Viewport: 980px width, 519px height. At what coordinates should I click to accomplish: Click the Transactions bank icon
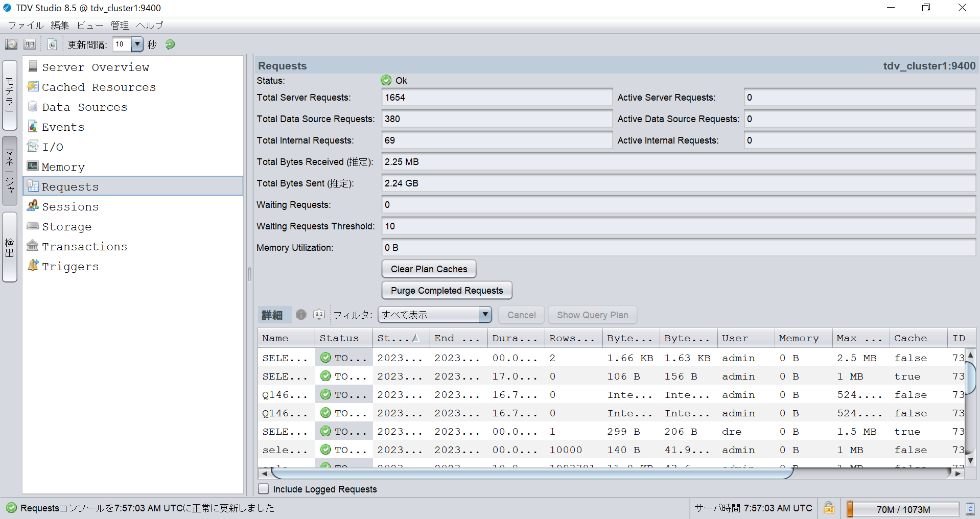tap(33, 246)
